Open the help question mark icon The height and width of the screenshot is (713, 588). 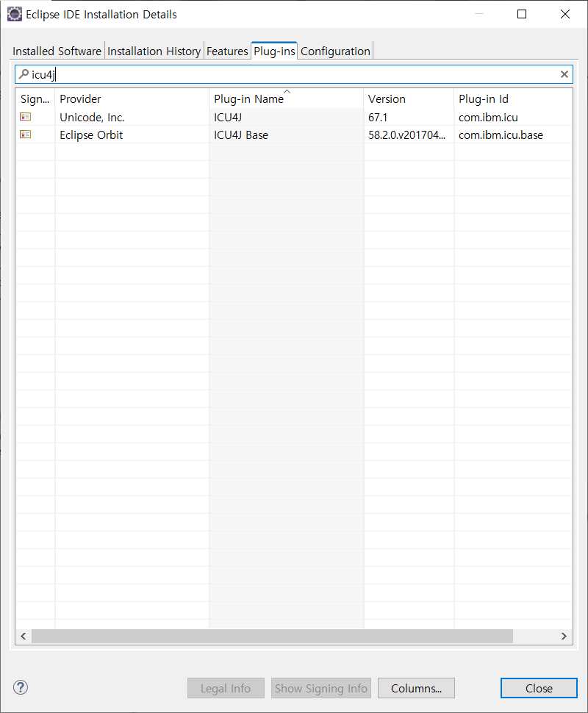21,687
